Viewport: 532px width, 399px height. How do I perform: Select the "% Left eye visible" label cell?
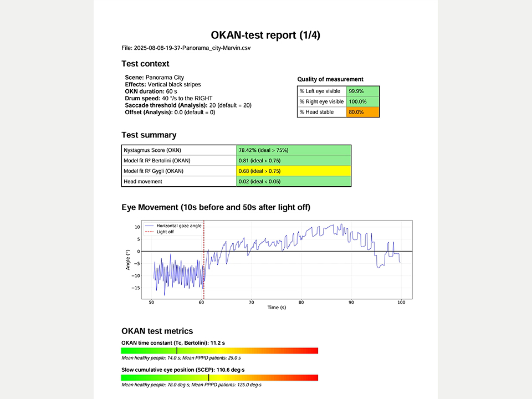(x=322, y=91)
